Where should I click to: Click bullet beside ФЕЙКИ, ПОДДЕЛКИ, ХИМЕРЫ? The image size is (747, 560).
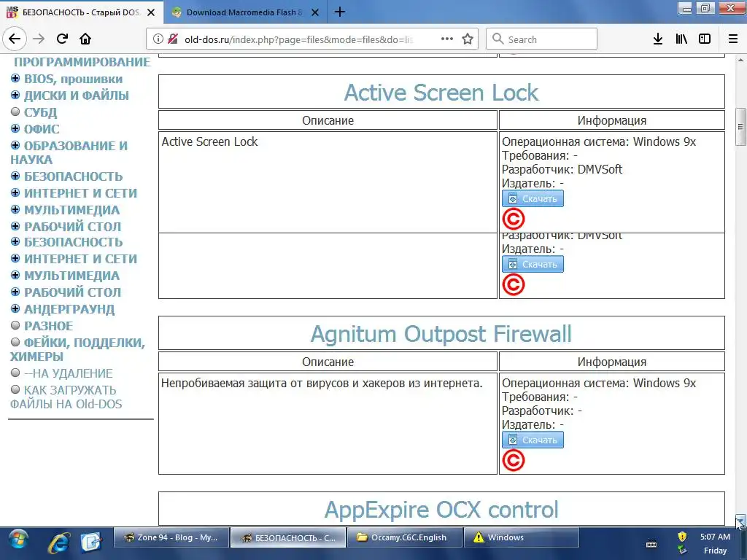pos(15,342)
